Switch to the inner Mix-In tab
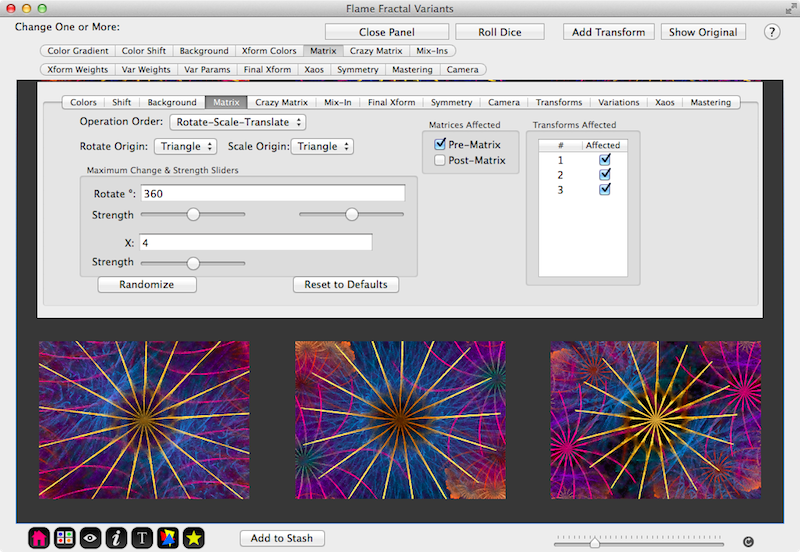 click(338, 102)
